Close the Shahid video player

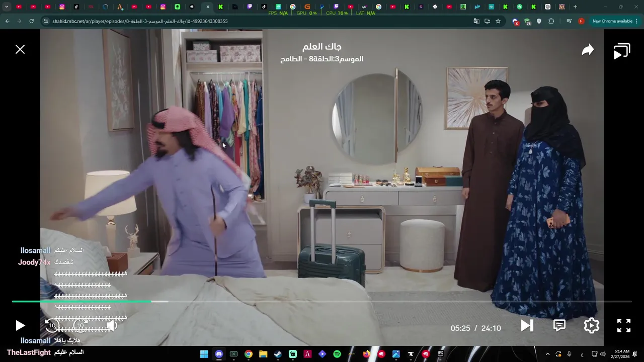(x=20, y=49)
